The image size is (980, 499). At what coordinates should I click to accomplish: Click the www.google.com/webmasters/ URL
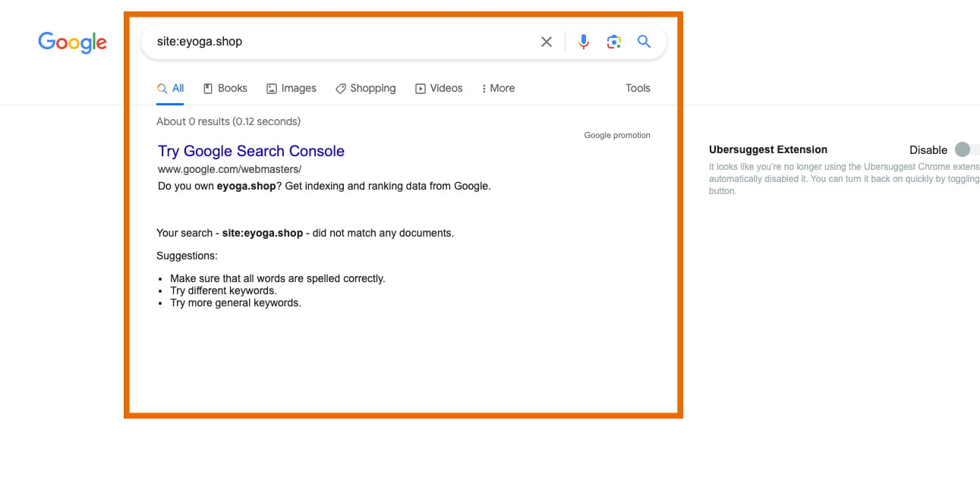click(x=229, y=169)
